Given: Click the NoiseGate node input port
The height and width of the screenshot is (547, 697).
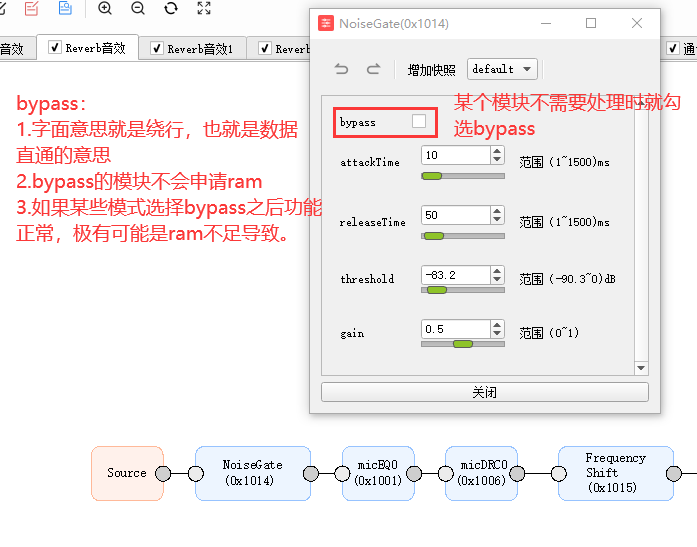Looking at the screenshot, I should (196, 474).
